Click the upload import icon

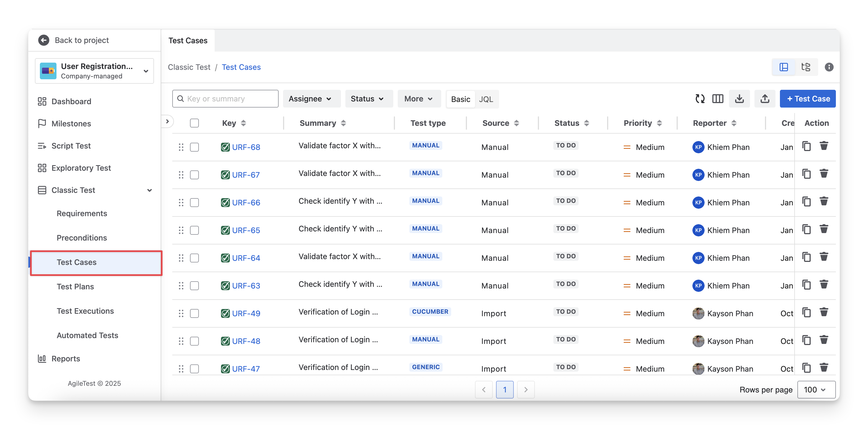click(764, 99)
